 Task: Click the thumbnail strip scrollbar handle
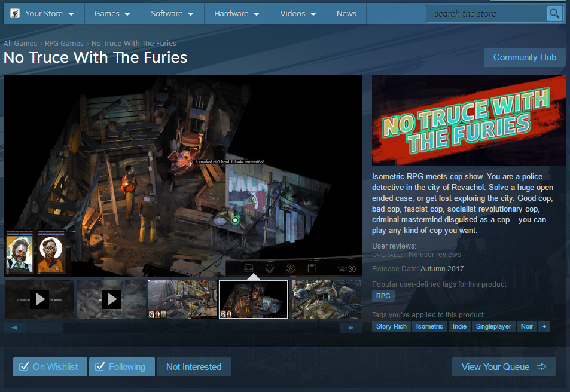[45, 327]
